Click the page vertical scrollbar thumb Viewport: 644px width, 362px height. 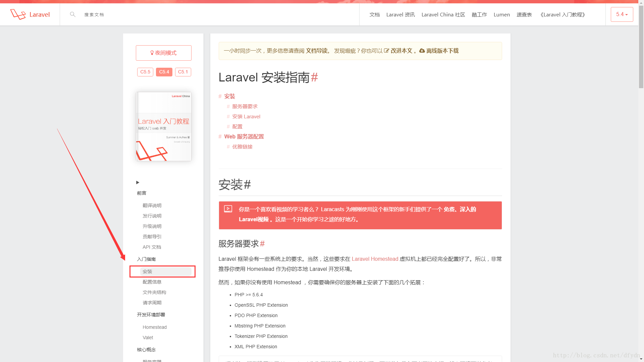tap(641, 48)
